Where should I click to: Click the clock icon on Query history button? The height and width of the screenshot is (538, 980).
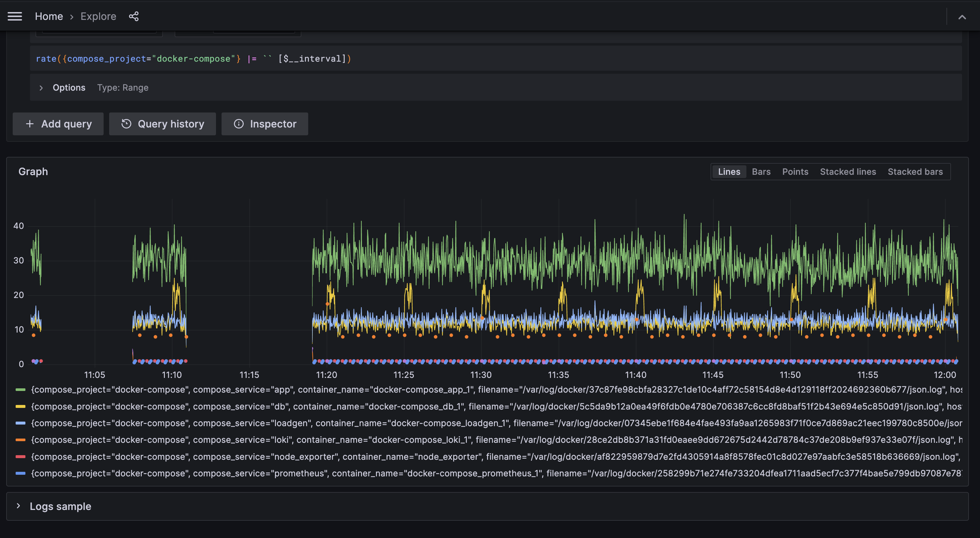pyautogui.click(x=127, y=124)
